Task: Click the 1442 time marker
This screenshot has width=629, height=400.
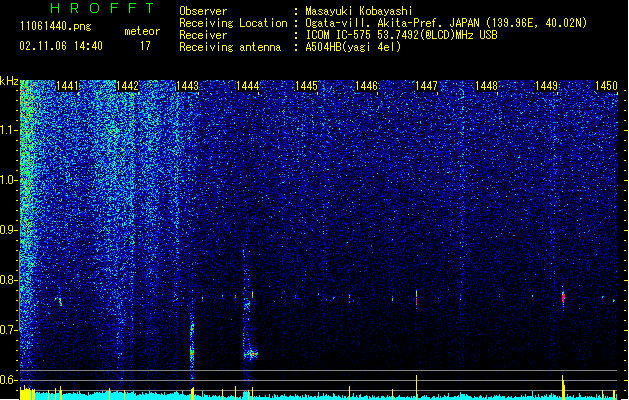Action: (127, 86)
